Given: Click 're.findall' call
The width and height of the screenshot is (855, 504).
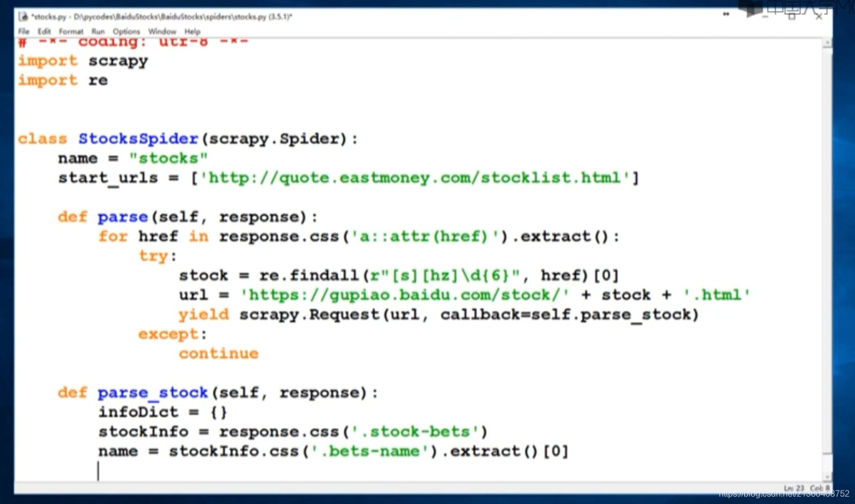Looking at the screenshot, I should [309, 275].
